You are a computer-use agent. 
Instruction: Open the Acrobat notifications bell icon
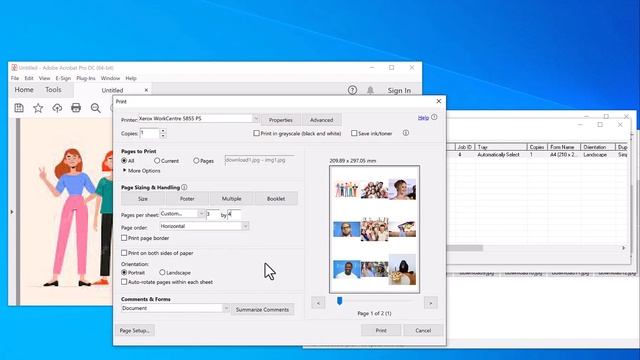pos(370,90)
